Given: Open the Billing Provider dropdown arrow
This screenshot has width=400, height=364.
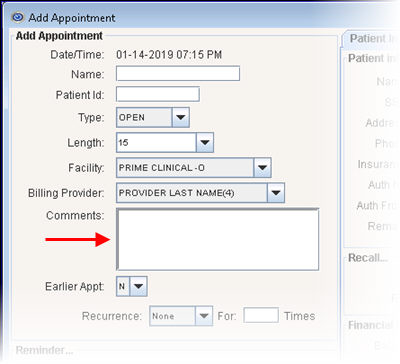Looking at the screenshot, I should pos(276,193).
